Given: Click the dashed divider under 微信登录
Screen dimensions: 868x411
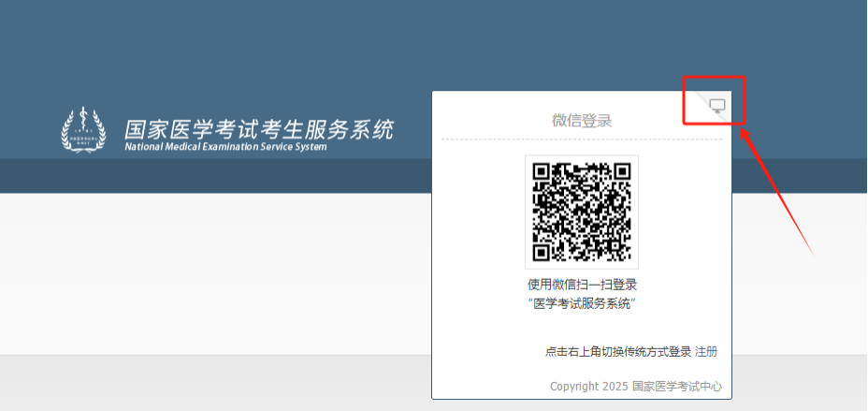Looking at the screenshot, I should (582, 139).
